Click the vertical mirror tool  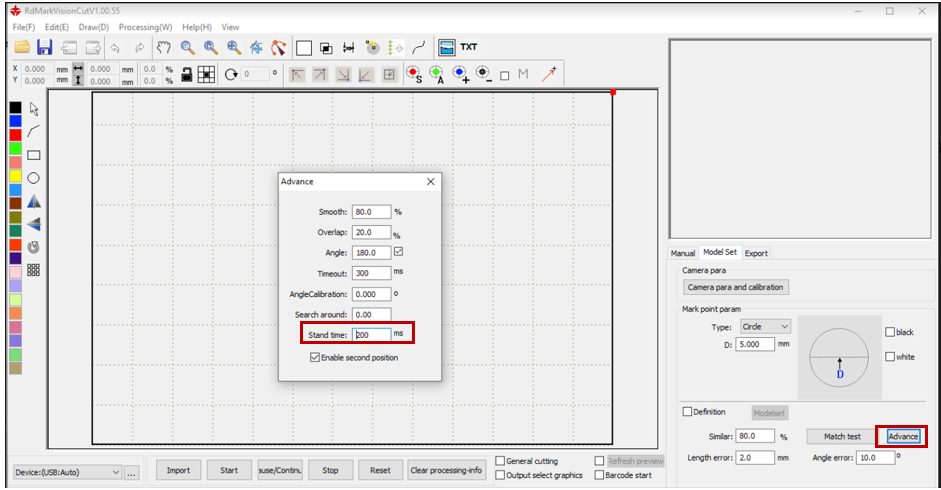[x=34, y=224]
